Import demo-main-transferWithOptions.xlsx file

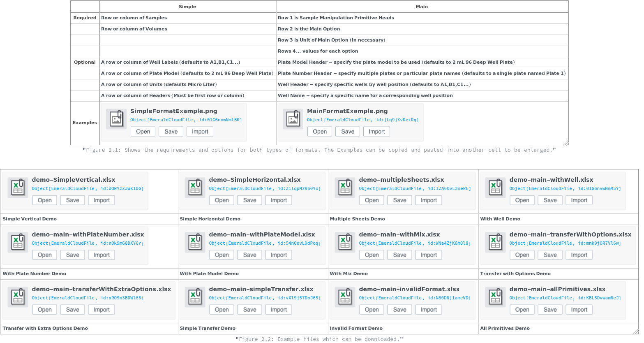[579, 255]
